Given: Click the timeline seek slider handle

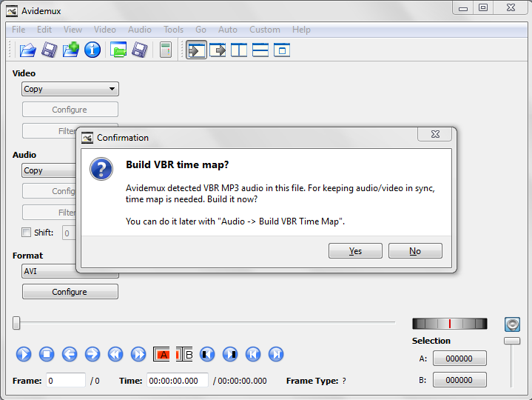Looking at the screenshot, I should (16, 323).
